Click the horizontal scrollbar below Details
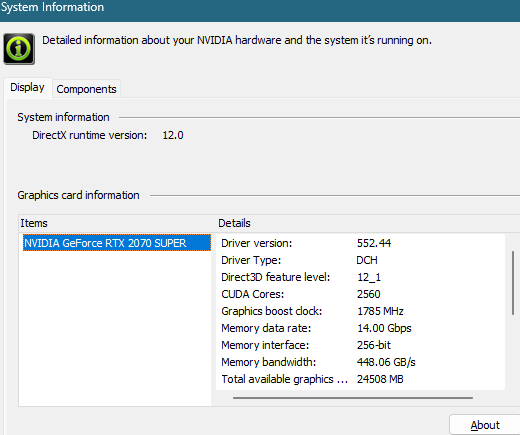 pyautogui.click(x=353, y=398)
